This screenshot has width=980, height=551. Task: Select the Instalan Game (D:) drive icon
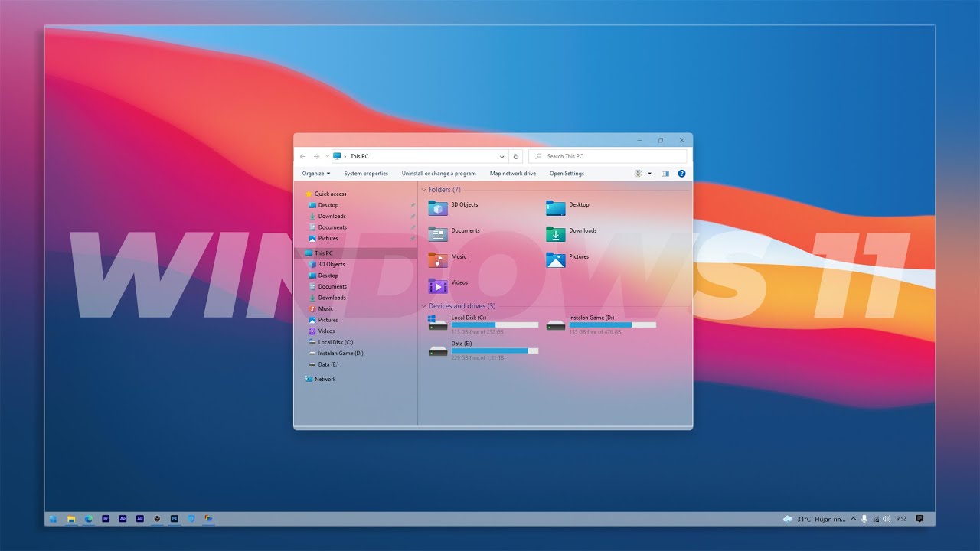pos(556,324)
